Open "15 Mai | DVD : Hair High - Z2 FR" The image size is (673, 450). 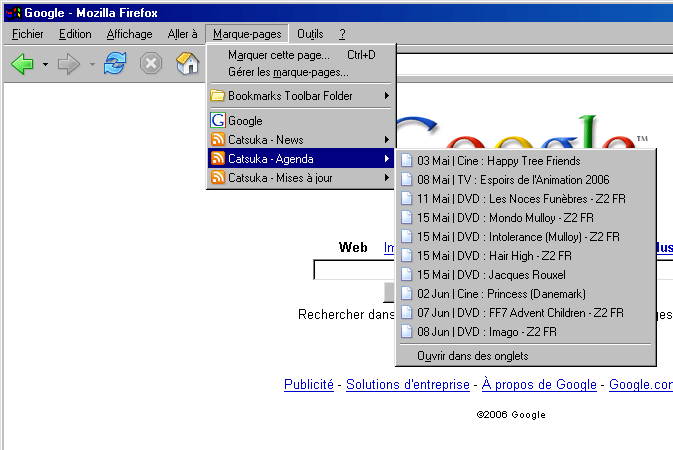click(x=526, y=255)
